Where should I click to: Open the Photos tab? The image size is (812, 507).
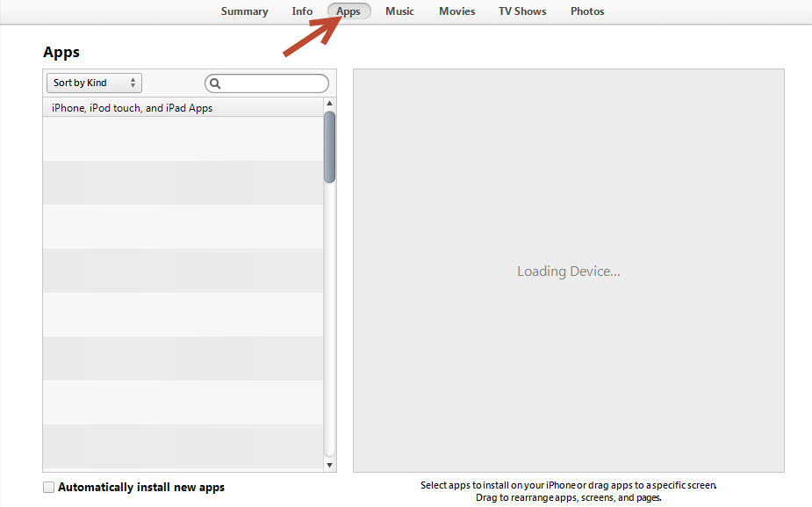[587, 11]
